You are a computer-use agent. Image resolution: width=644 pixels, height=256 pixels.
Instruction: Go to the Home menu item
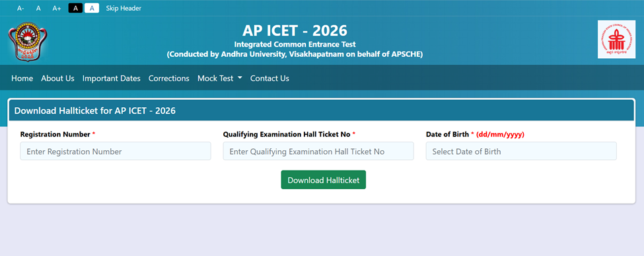(x=22, y=78)
